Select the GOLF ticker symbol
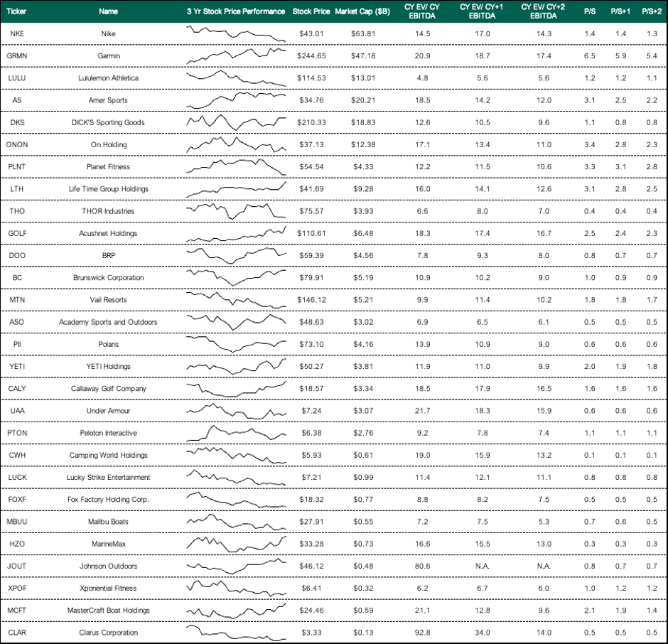This screenshot has height=644, width=668. (x=17, y=233)
